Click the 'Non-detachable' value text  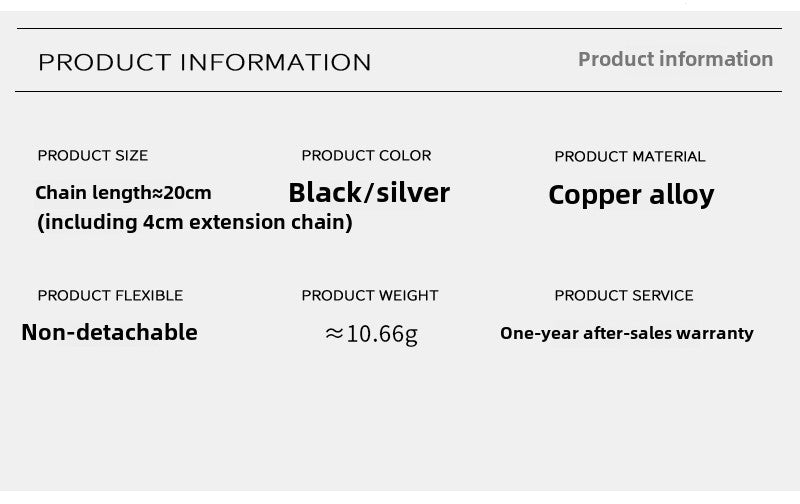click(x=109, y=332)
